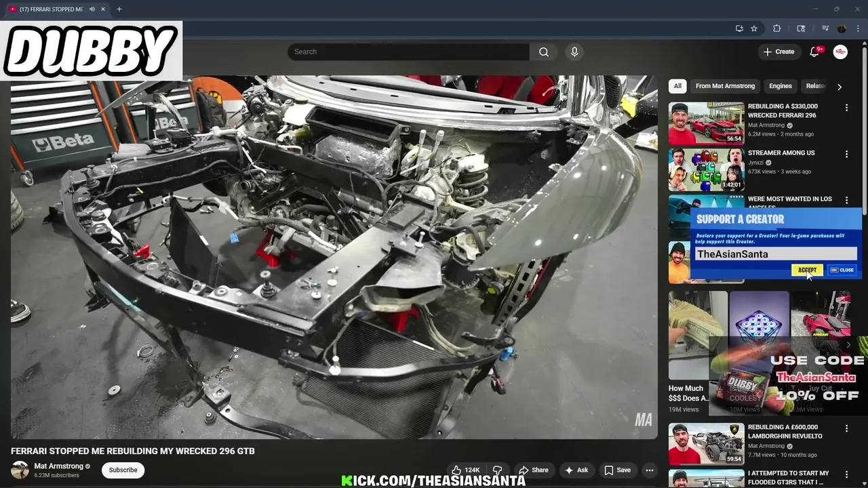The width and height of the screenshot is (868, 488).
Task: Open a new browser tab
Action: (x=119, y=9)
